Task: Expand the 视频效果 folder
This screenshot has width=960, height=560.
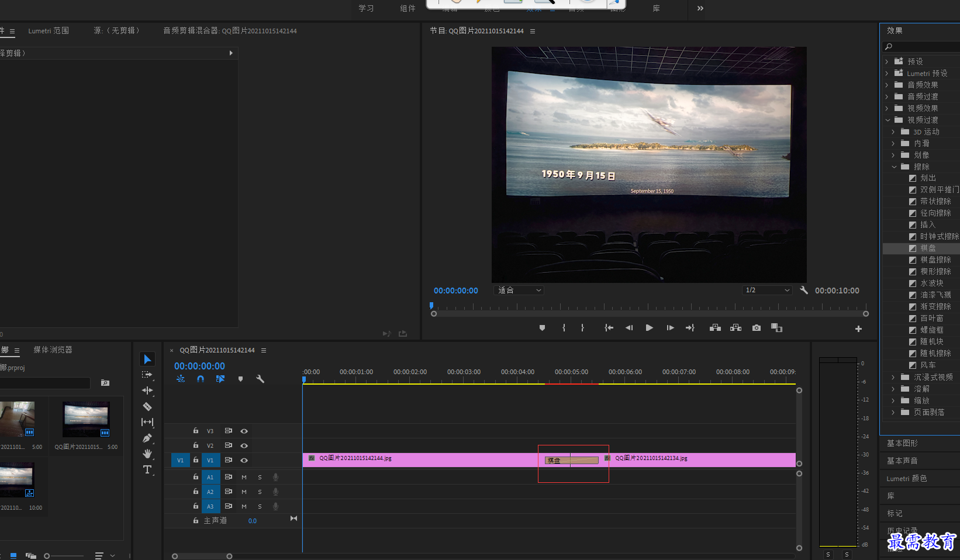Action: pyautogui.click(x=886, y=108)
